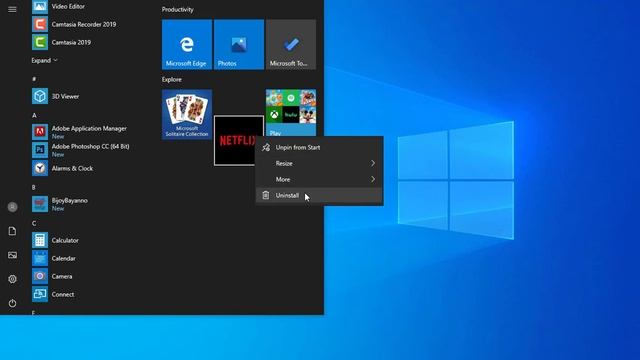Launch Camtasia Recorder 2019 icon
The image size is (640, 360).
point(40,24)
